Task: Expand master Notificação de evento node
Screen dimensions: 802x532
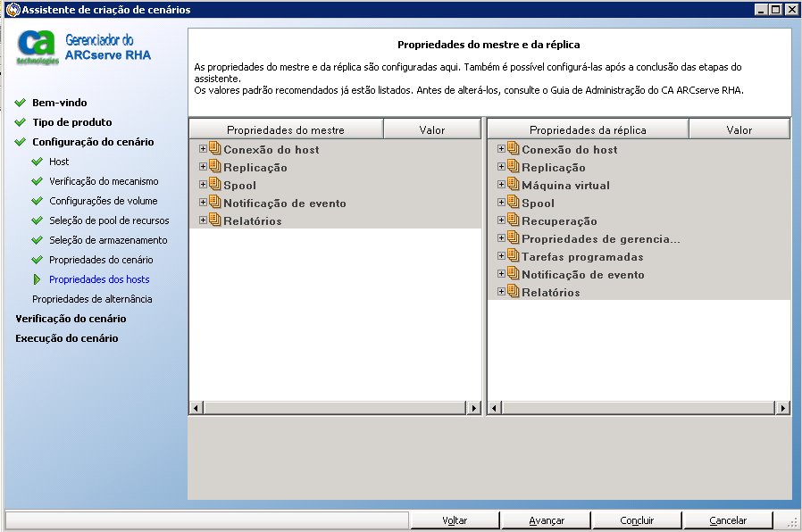Action: click(x=203, y=203)
